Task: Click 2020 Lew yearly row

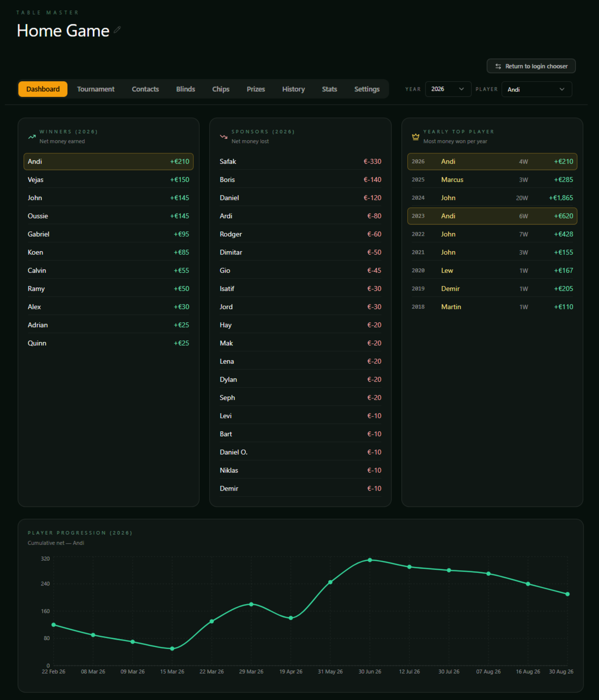Action: 492,271
